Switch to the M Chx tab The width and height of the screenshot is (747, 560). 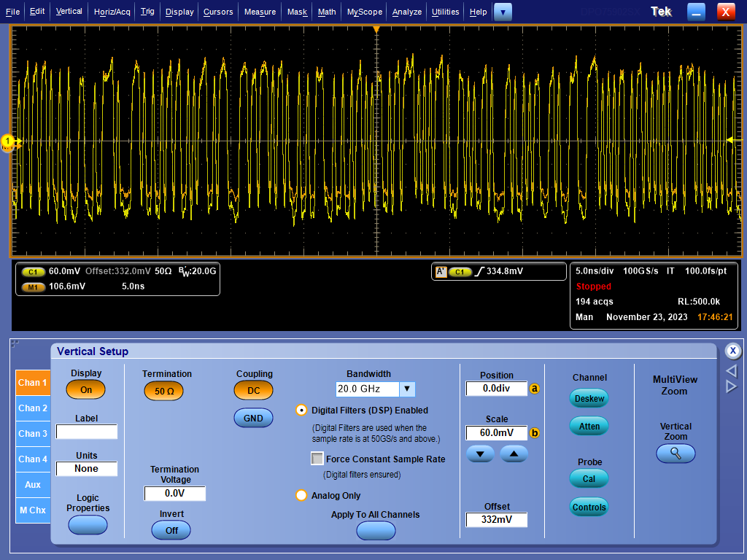coord(33,510)
